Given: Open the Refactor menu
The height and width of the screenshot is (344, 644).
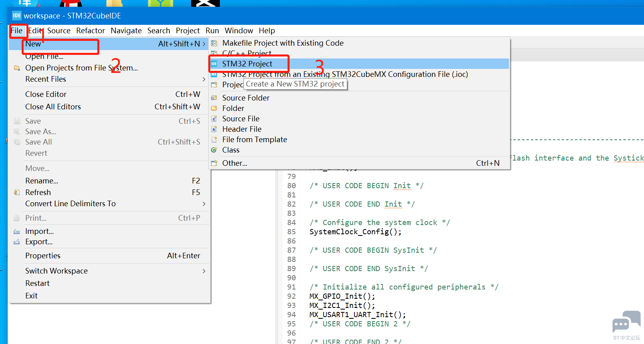Looking at the screenshot, I should point(91,30).
